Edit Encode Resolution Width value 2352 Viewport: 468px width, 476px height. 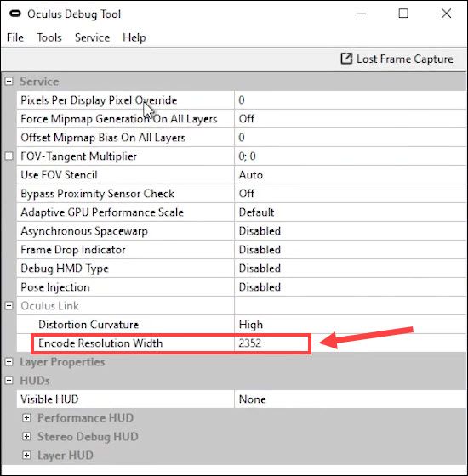click(351, 343)
